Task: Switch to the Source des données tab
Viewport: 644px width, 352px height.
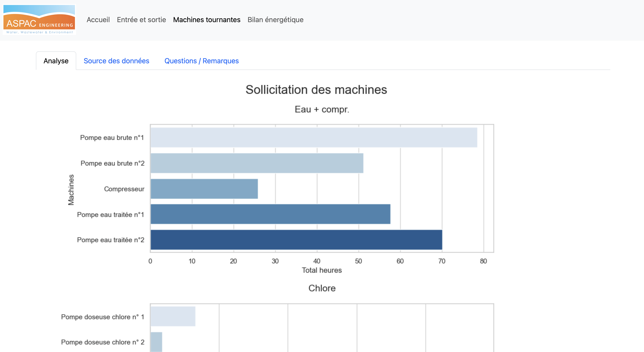Action: 116,61
